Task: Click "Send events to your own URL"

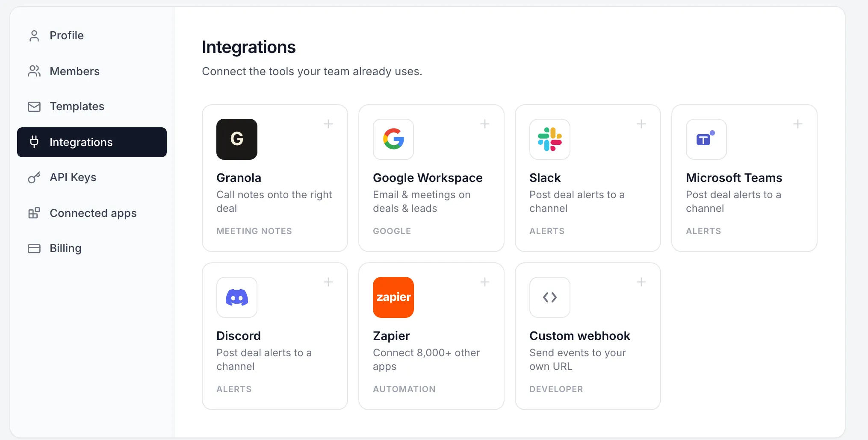Action: (578, 360)
